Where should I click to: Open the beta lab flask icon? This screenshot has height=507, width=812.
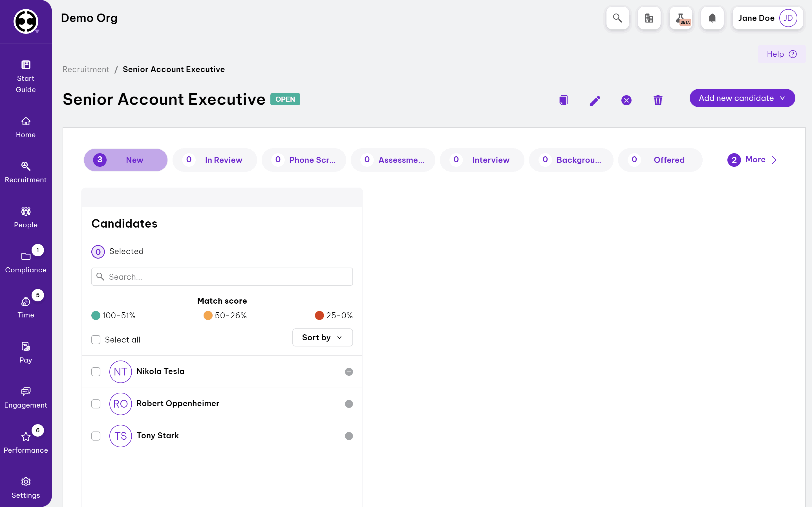pyautogui.click(x=681, y=18)
